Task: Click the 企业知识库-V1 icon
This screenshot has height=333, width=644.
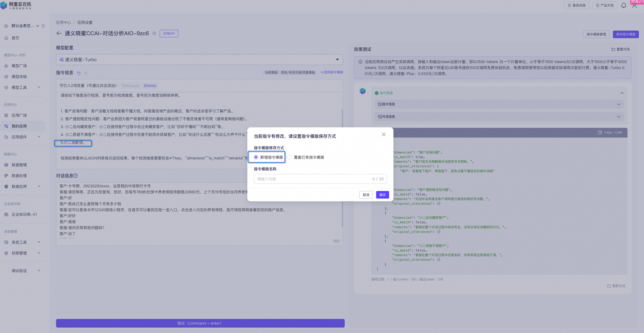Action: point(6,214)
